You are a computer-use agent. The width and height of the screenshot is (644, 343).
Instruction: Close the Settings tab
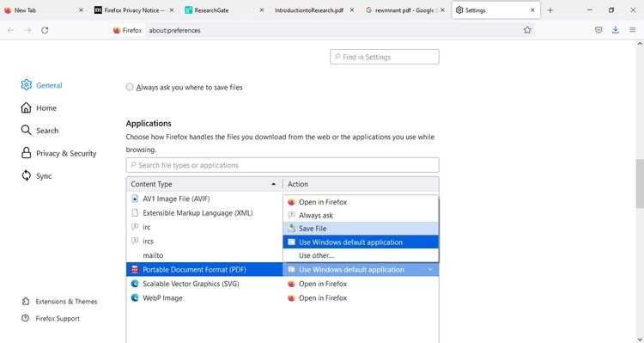[x=532, y=10]
